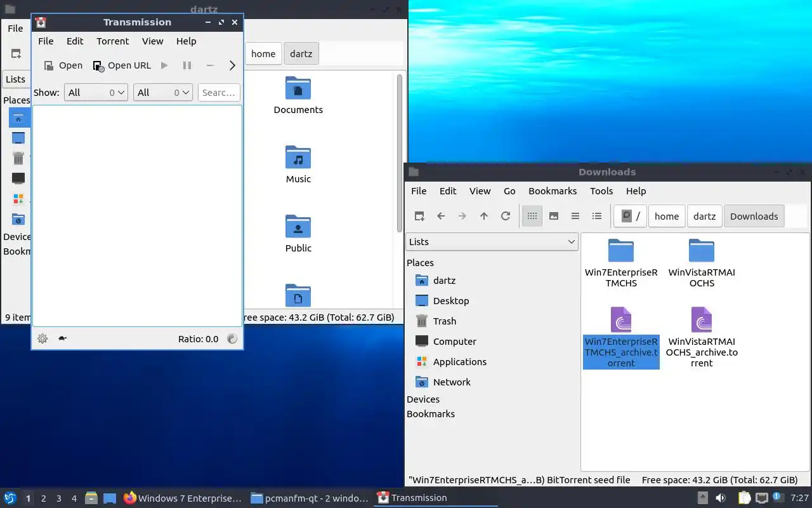Switch to workspace 3 on the taskbar
This screenshot has width=812, height=508.
click(59, 498)
